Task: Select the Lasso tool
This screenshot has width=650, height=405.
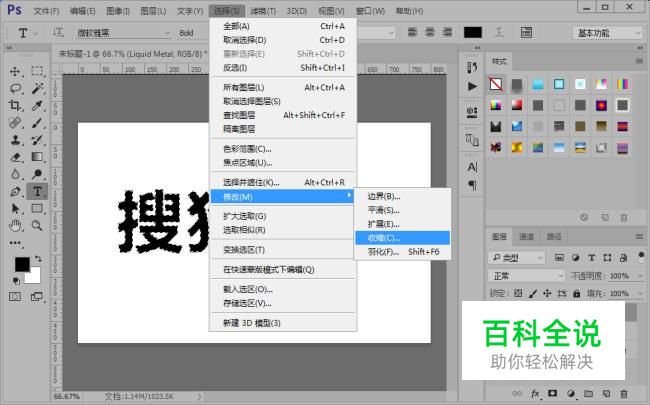Action: pyautogui.click(x=15, y=88)
